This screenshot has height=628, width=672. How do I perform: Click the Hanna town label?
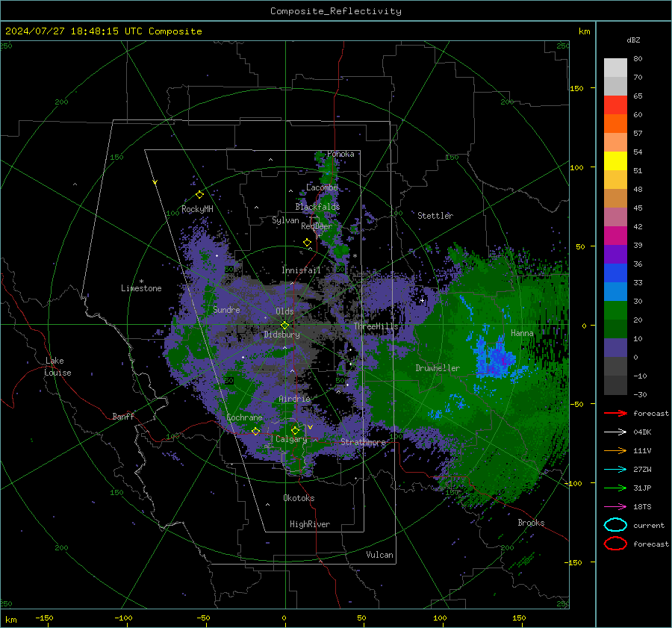coord(522,333)
